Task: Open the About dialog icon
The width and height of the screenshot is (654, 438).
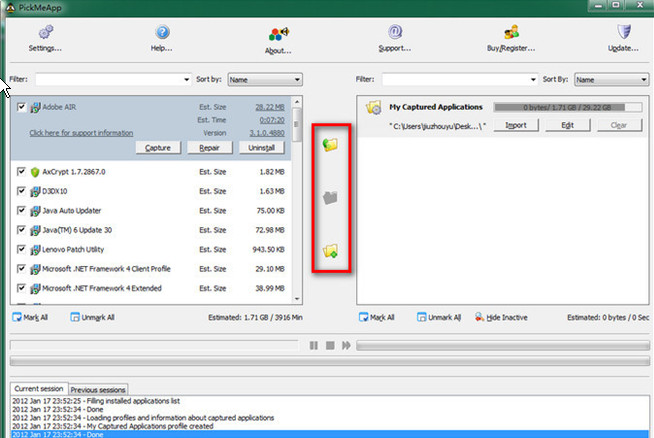Action: [x=279, y=34]
